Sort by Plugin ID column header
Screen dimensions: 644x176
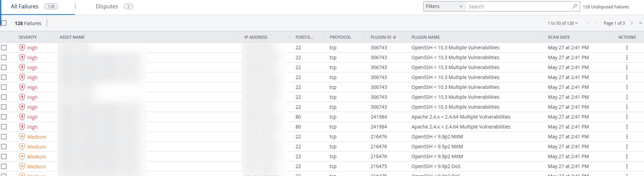pyautogui.click(x=383, y=37)
